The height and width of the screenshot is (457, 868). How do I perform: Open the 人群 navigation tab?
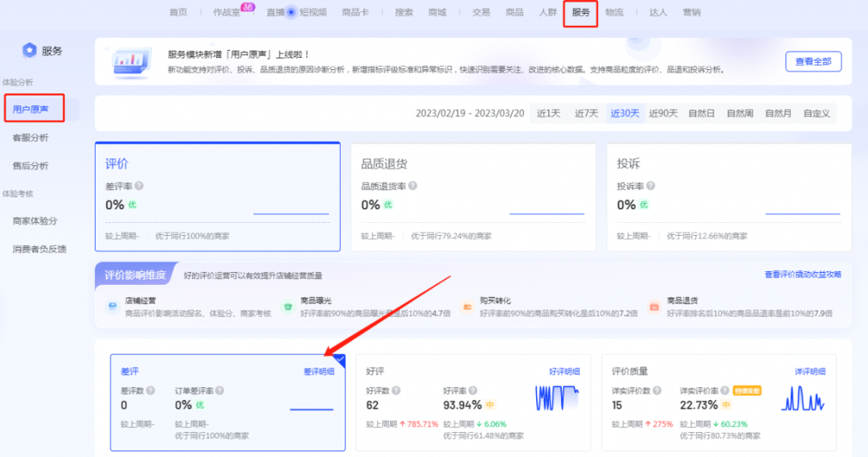pyautogui.click(x=547, y=12)
